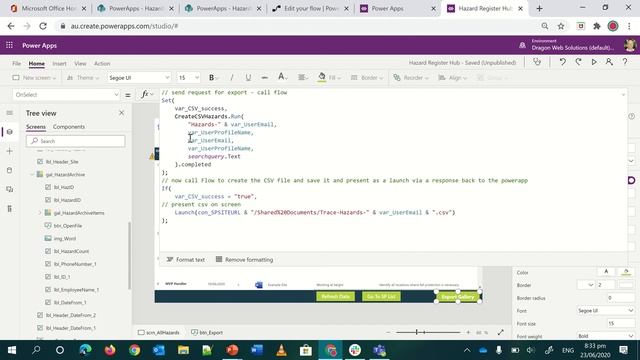Viewport: 640px width, 360px height.
Task: Open the Power Apps waffle launcher
Action: click(9, 45)
